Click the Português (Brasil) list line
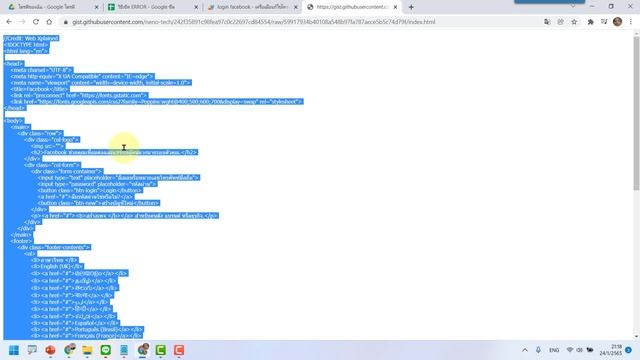The image size is (640, 360). pos(87,329)
